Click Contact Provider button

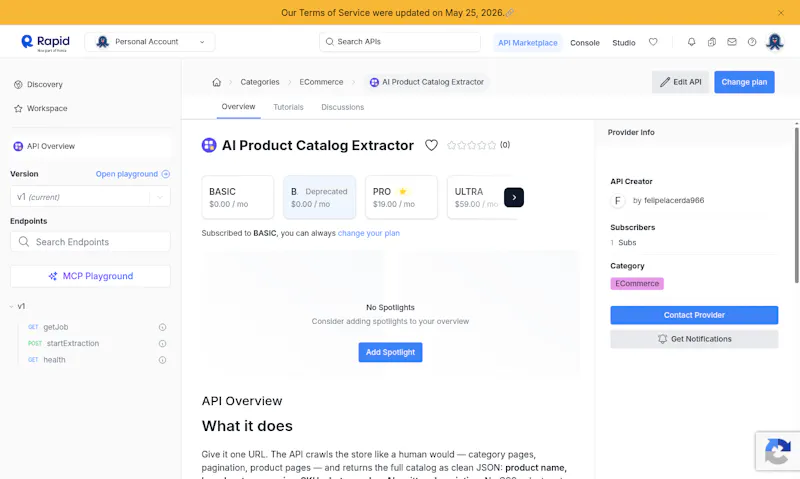coord(694,315)
